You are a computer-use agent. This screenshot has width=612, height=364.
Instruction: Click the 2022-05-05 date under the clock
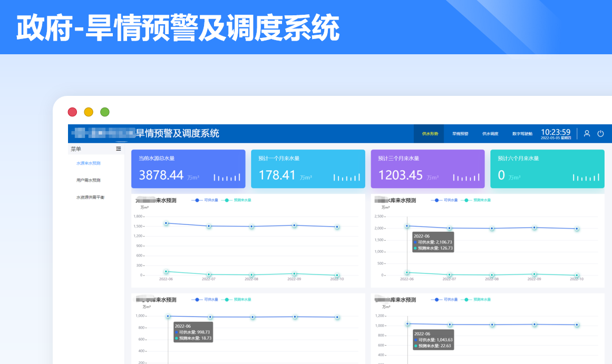click(556, 138)
